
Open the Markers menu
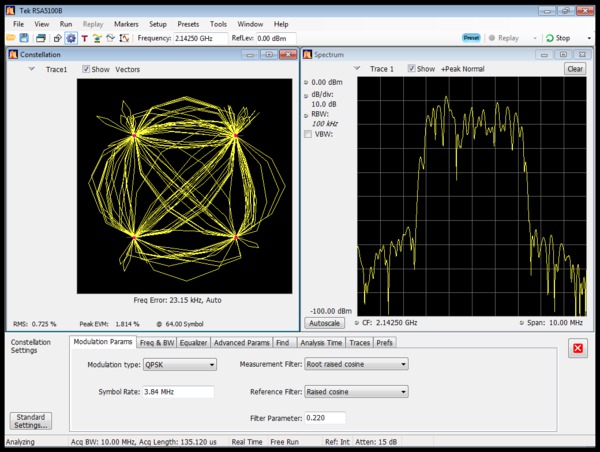tap(126, 23)
